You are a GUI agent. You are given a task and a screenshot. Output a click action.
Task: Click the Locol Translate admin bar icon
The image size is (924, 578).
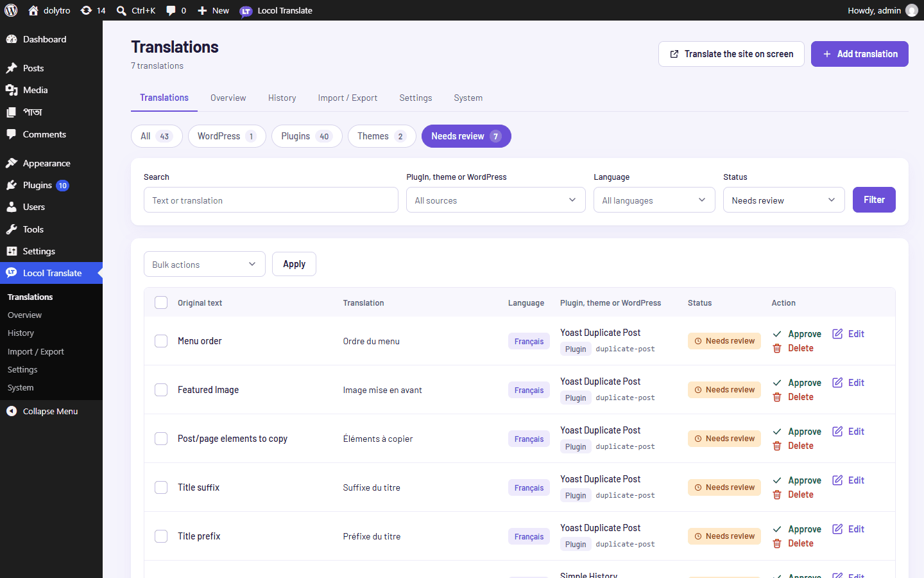coord(246,11)
